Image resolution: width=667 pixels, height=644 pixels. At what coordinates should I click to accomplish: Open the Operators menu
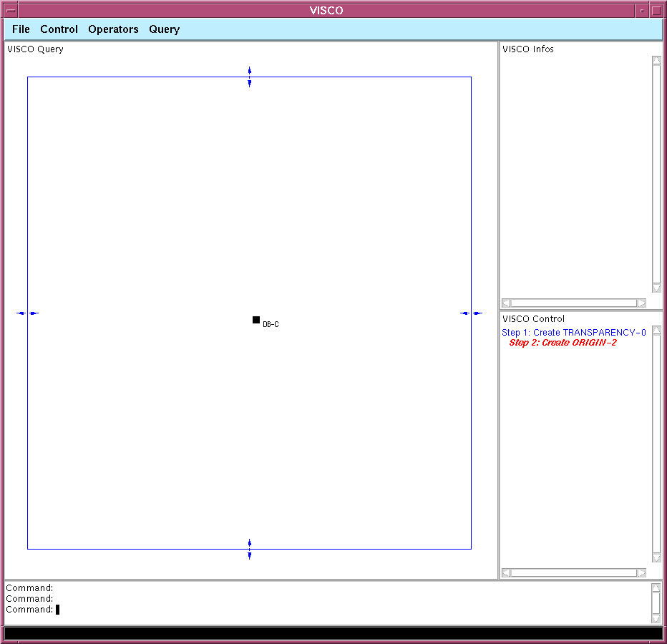point(113,29)
